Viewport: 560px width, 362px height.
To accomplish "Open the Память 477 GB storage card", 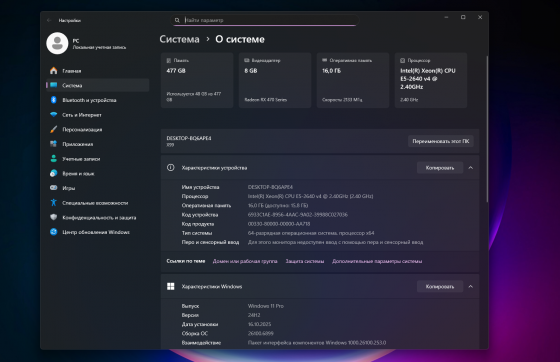I will point(197,80).
